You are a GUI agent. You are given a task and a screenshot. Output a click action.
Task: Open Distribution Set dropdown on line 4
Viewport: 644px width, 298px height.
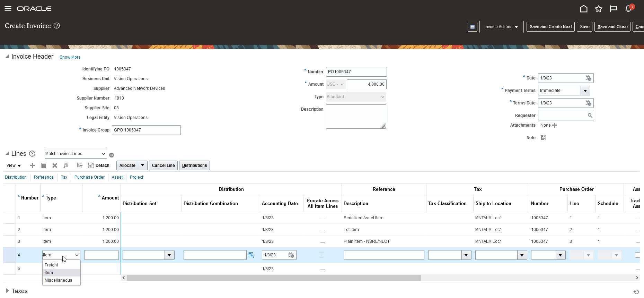point(169,255)
